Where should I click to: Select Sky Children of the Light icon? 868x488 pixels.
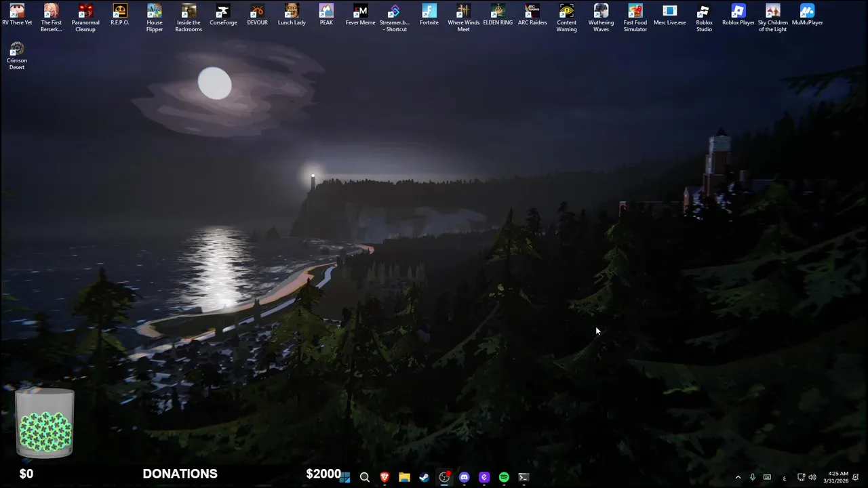(x=772, y=18)
